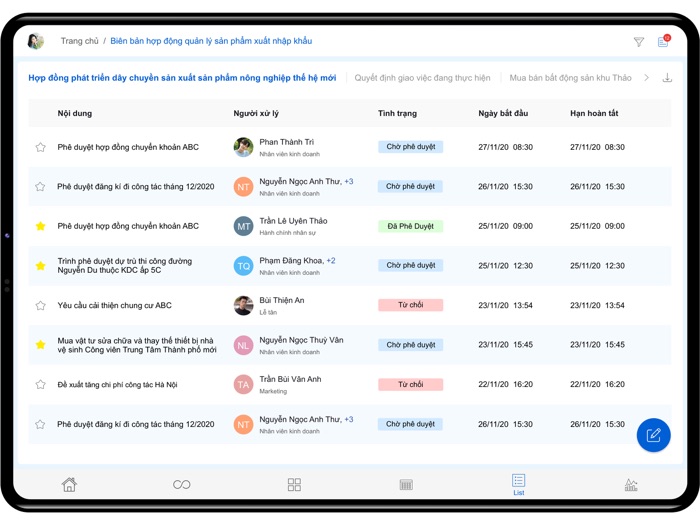Viewport: 700px width, 525px height.
Task: Switch to Mua bán bất động sản khu Thảo tab
Action: point(571,78)
